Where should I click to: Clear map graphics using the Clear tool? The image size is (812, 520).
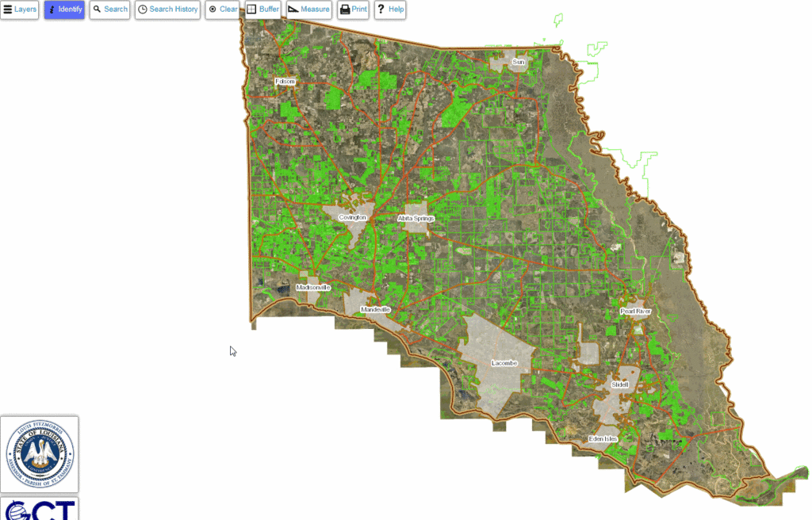pyautogui.click(x=222, y=9)
